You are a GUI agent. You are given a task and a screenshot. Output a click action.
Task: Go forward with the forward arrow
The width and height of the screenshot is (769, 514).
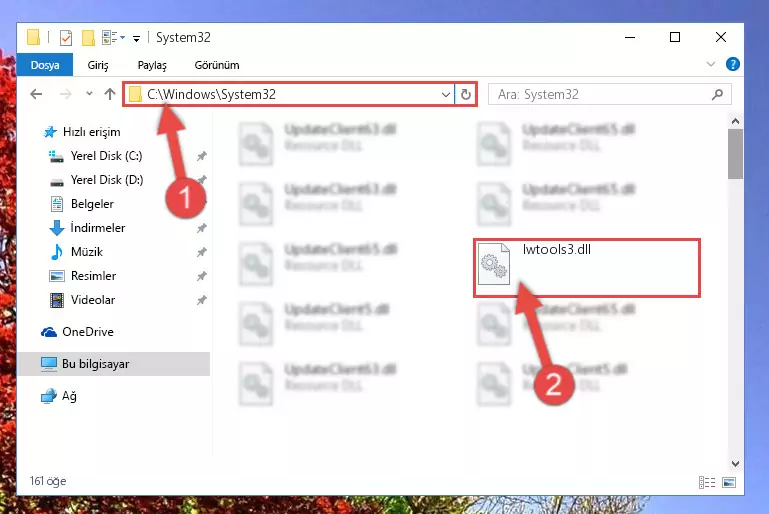[65, 94]
